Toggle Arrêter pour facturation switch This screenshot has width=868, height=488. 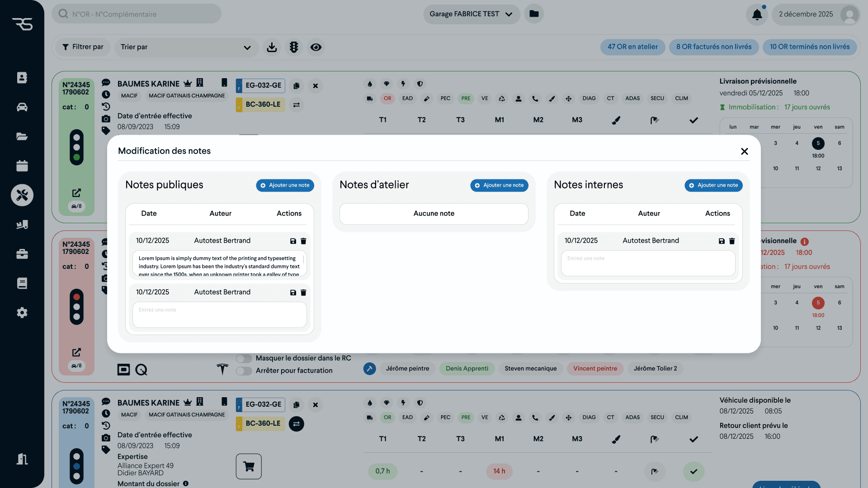pos(244,371)
